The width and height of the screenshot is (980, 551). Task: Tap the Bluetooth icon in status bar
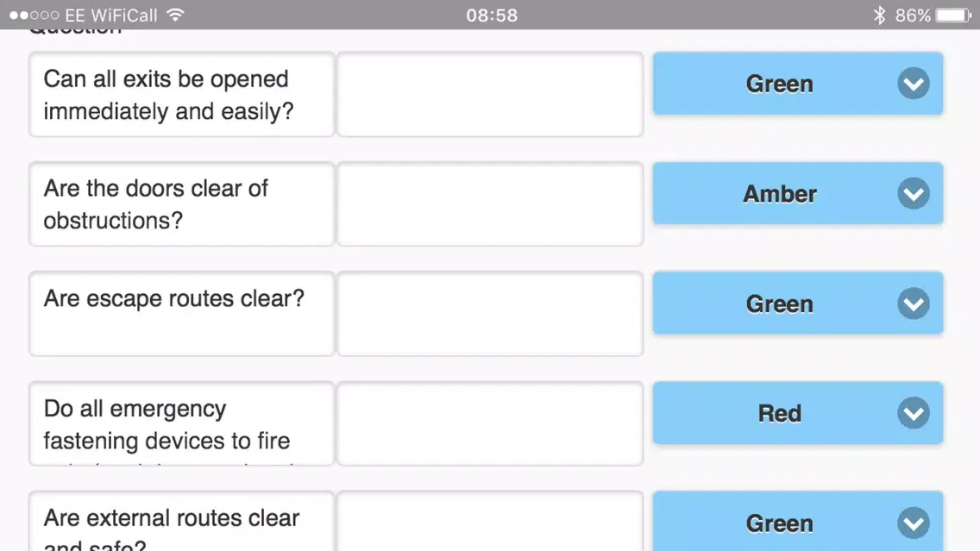879,15
